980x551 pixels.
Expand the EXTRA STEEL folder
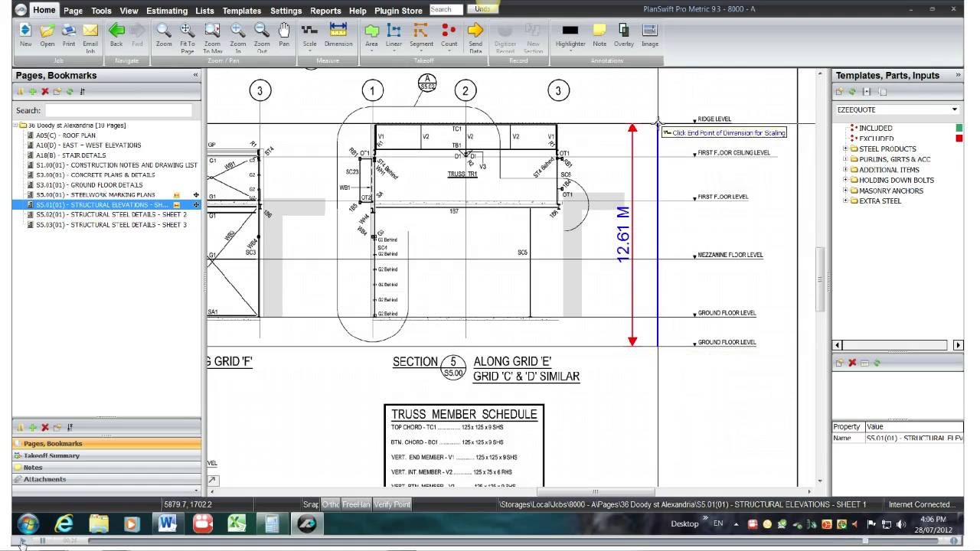(845, 201)
